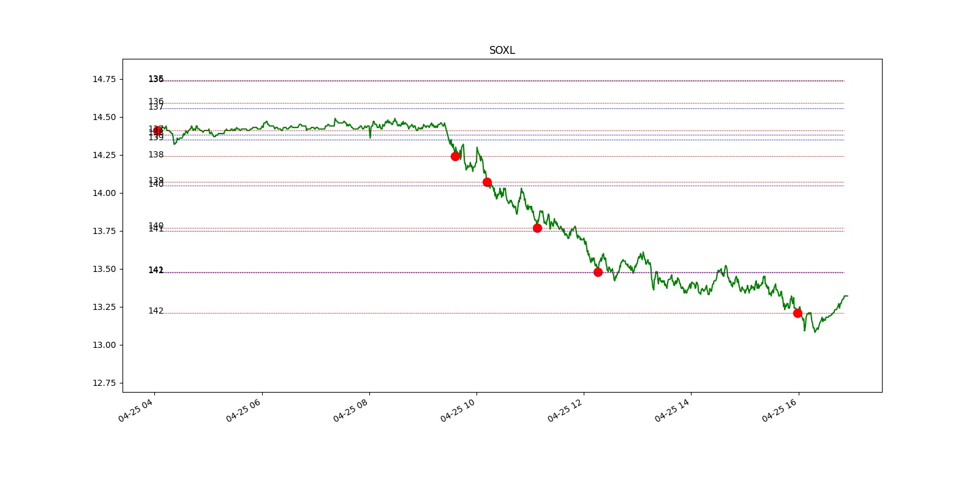The width and height of the screenshot is (980, 490).
Task: Click the 04-25 04 x-axis label
Action: 135,410
